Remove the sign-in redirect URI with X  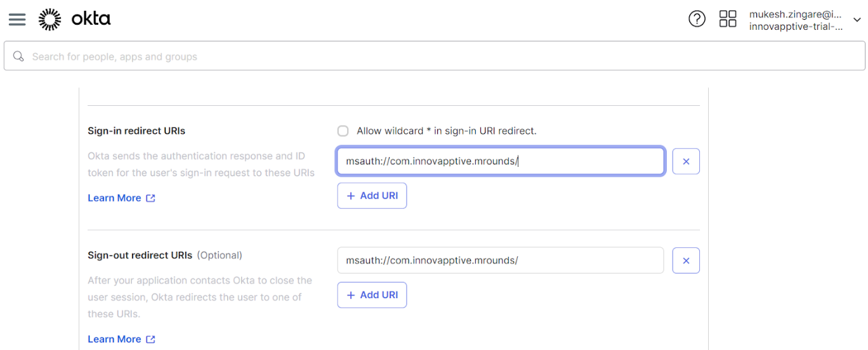tap(686, 162)
